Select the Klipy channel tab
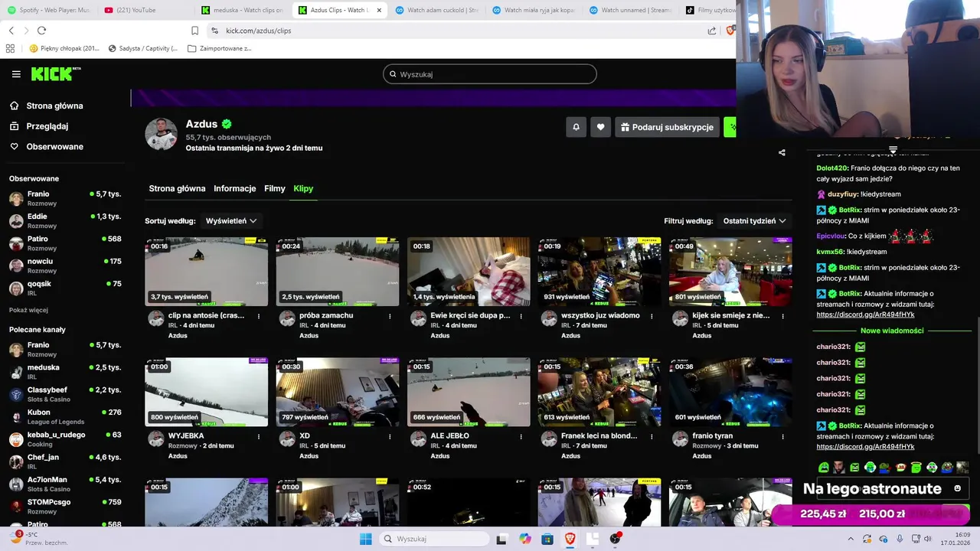 [303, 188]
